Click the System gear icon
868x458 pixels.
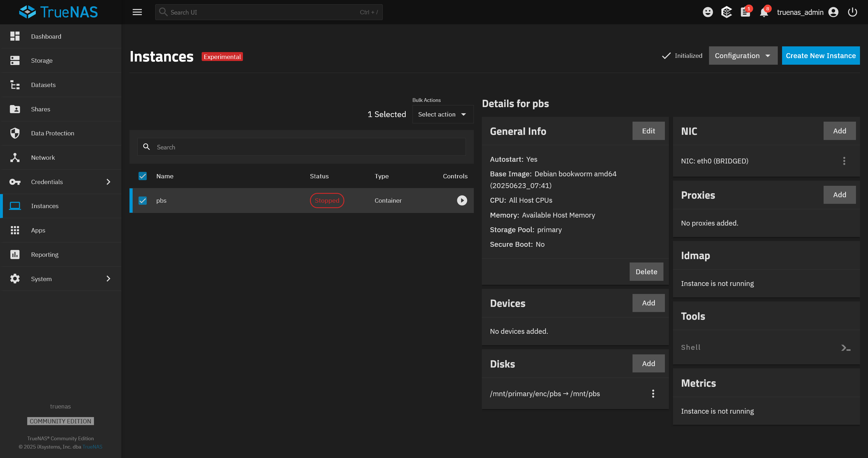(x=15, y=279)
